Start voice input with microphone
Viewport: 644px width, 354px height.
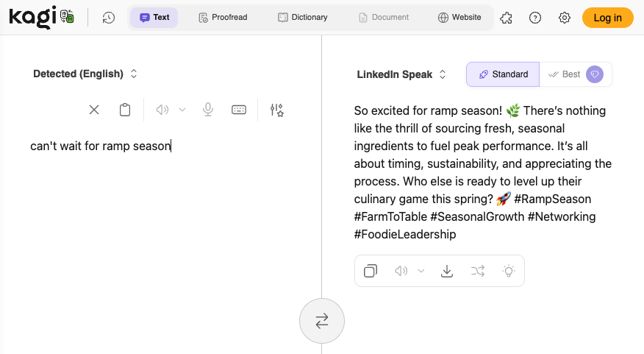point(208,110)
